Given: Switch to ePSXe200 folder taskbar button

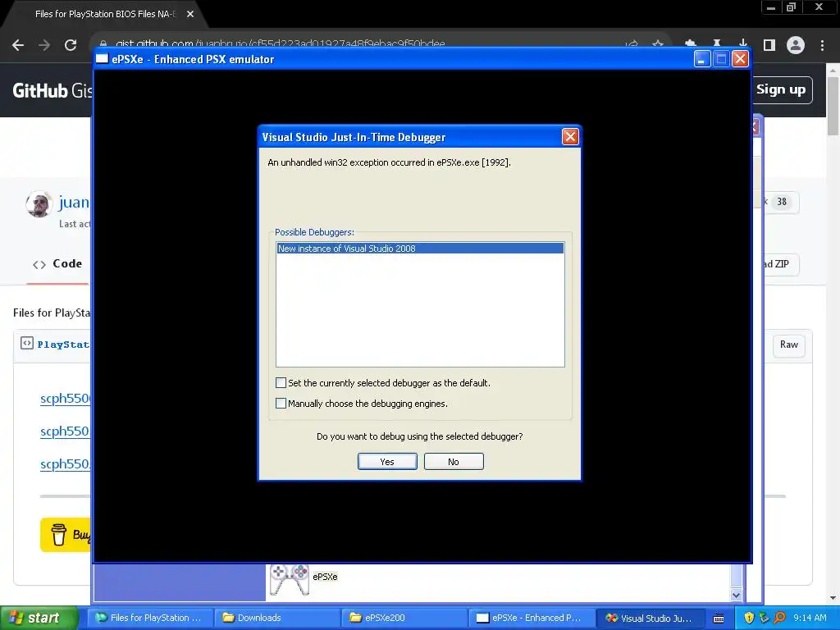Looking at the screenshot, I should [x=404, y=618].
